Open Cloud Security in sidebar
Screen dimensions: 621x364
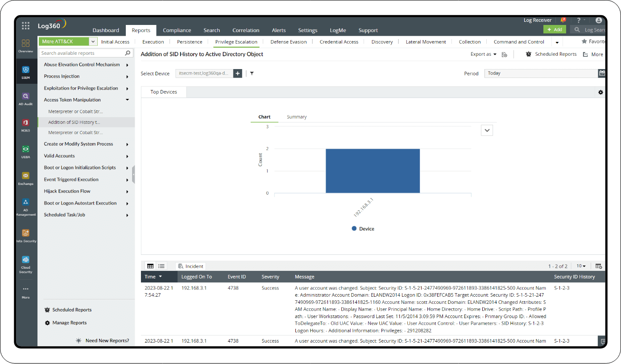pos(26,264)
